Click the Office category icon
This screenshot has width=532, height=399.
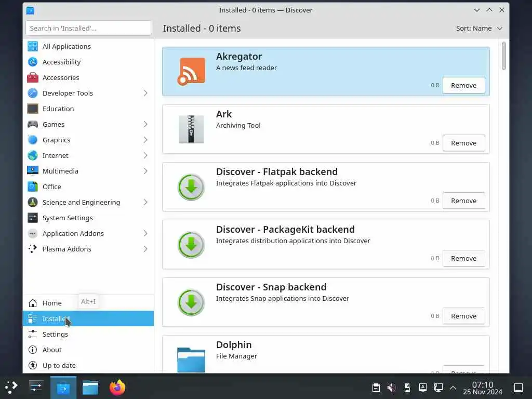[x=33, y=187]
